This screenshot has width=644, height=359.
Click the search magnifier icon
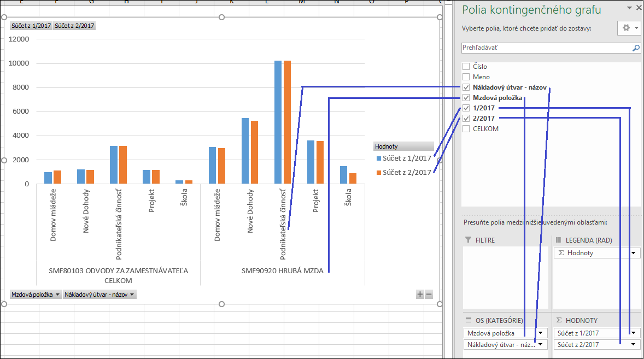click(x=636, y=48)
